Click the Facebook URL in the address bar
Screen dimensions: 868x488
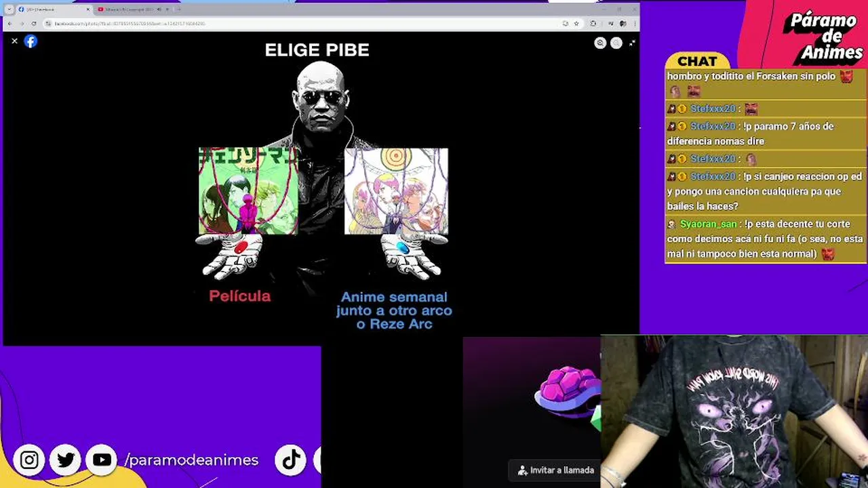pyautogui.click(x=129, y=23)
